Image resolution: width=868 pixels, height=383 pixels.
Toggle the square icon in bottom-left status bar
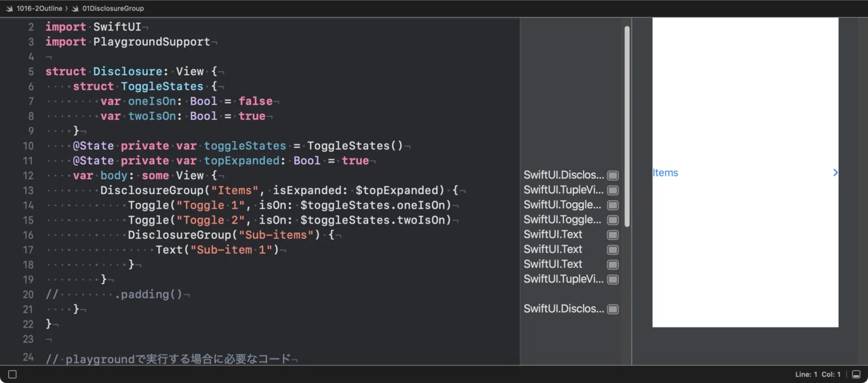[x=12, y=374]
